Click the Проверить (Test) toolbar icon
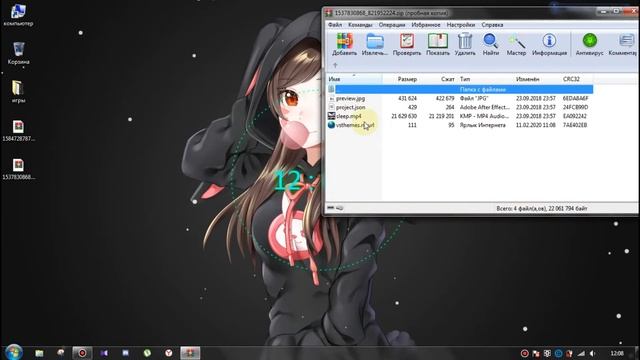 pyautogui.click(x=407, y=42)
